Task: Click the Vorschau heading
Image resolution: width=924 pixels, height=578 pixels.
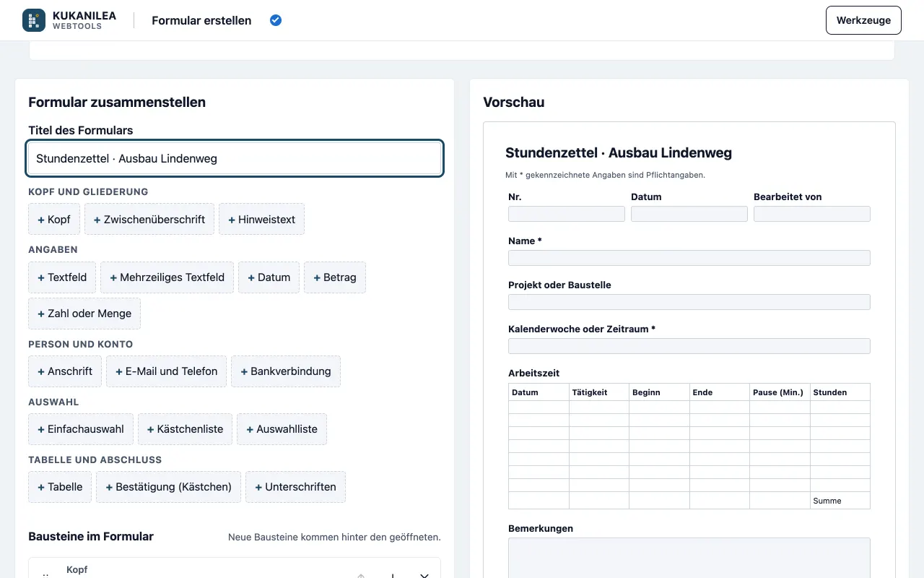Action: (x=514, y=102)
